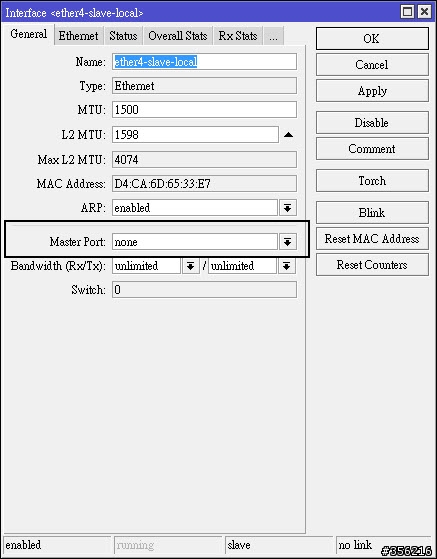The width and height of the screenshot is (437, 559).
Task: Open the Ethernet tab
Action: (x=78, y=36)
